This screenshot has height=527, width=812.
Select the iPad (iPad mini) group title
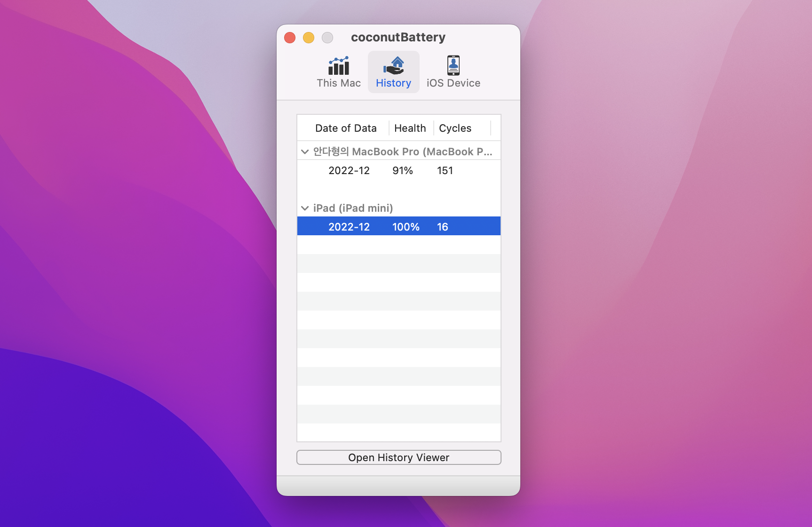point(353,208)
